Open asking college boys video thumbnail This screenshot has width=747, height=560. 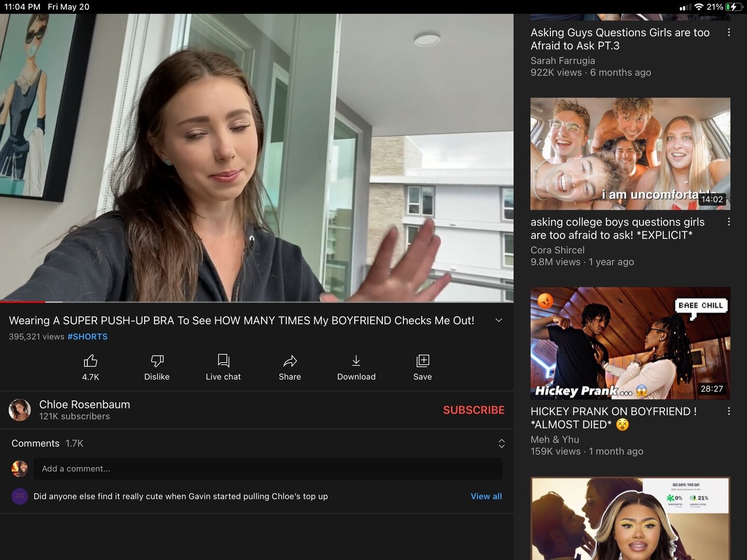(630, 154)
